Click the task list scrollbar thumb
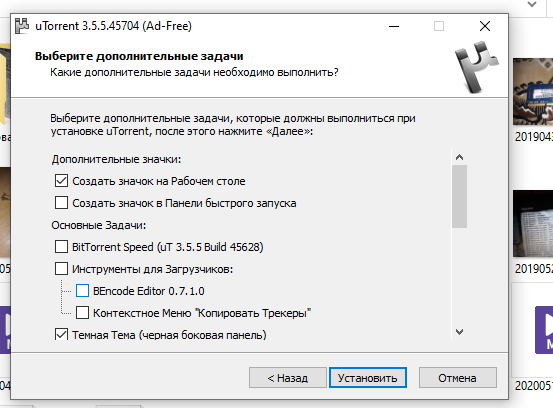553x408 pixels. click(x=459, y=196)
